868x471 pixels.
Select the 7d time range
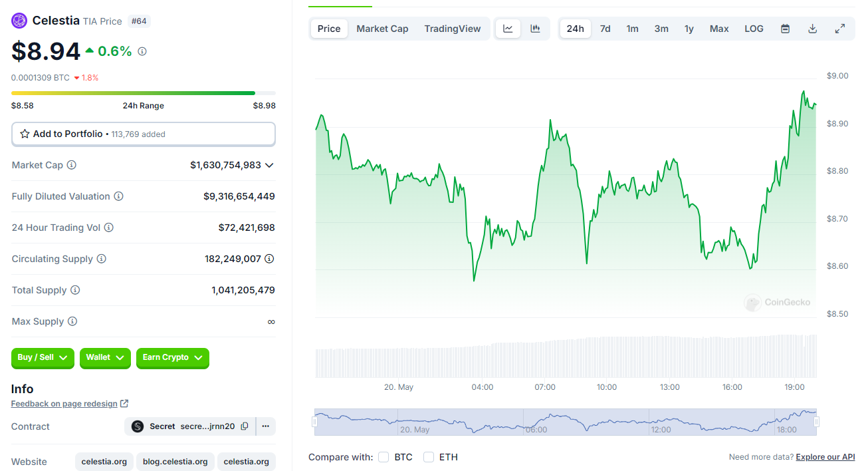[x=605, y=29]
